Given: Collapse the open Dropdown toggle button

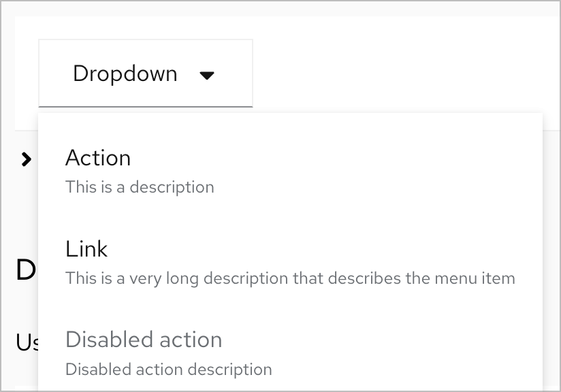Looking at the screenshot, I should pos(146,73).
